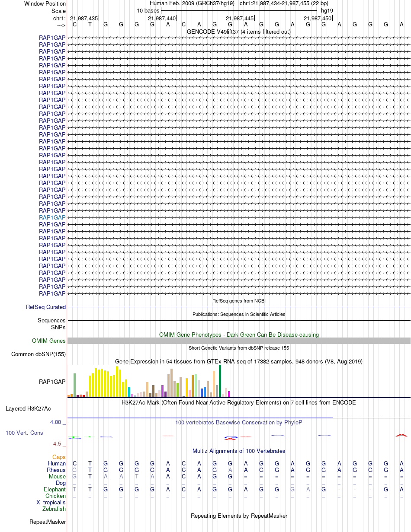Open the RefSeq Curated track label

pos(46,307)
